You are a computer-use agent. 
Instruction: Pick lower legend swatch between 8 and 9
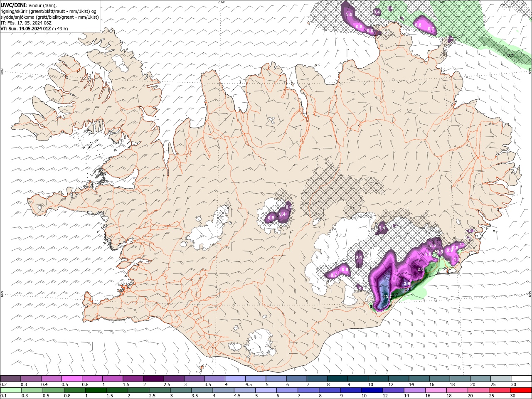click(x=330, y=390)
